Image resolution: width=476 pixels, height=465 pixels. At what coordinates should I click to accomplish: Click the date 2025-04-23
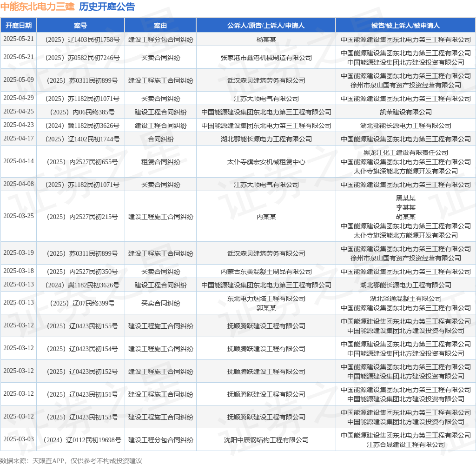click(19, 125)
